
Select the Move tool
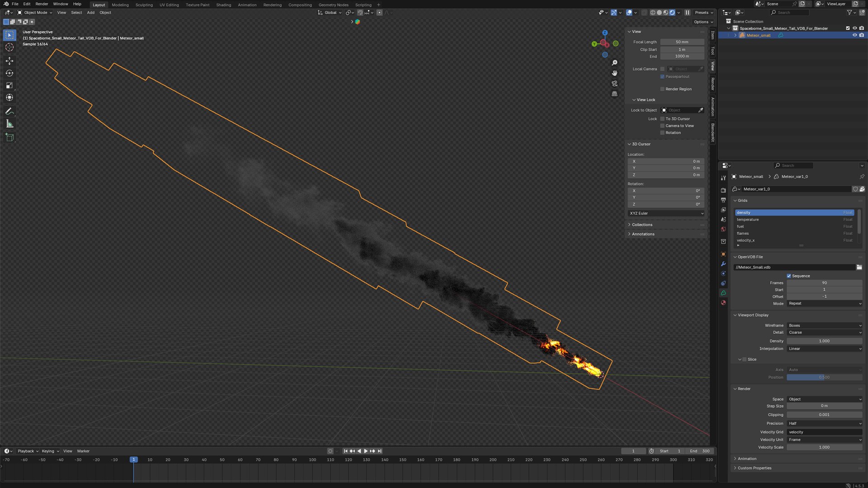(x=9, y=61)
